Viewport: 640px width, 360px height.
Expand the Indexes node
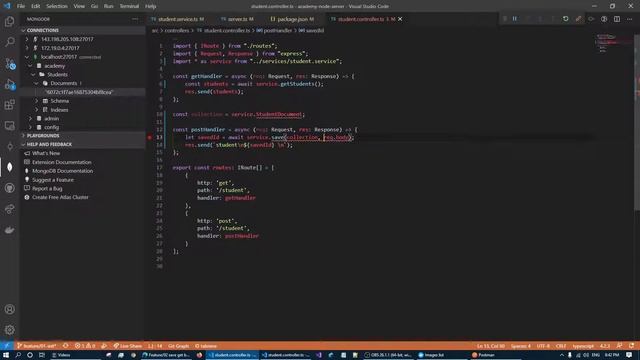coord(37,110)
